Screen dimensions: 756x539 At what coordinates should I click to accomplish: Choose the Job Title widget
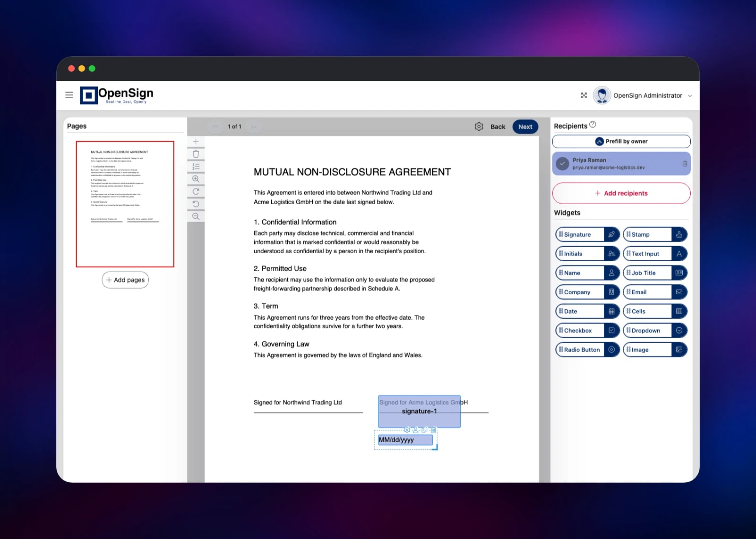coord(655,273)
